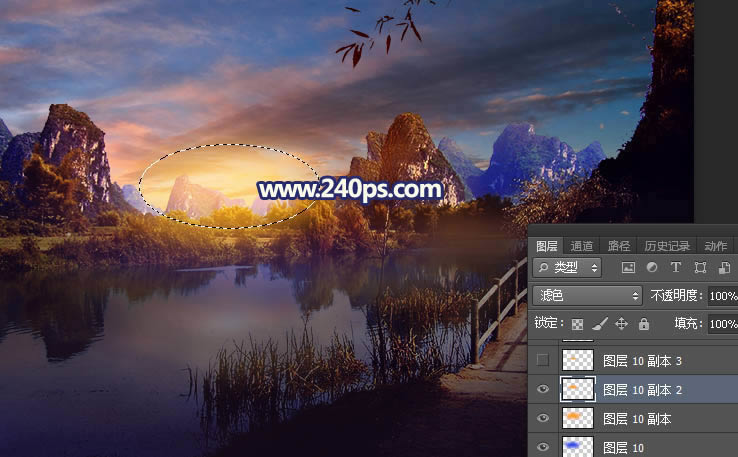This screenshot has height=457, width=738.
Task: Open the 滤色 blend mode dropdown
Action: (587, 296)
